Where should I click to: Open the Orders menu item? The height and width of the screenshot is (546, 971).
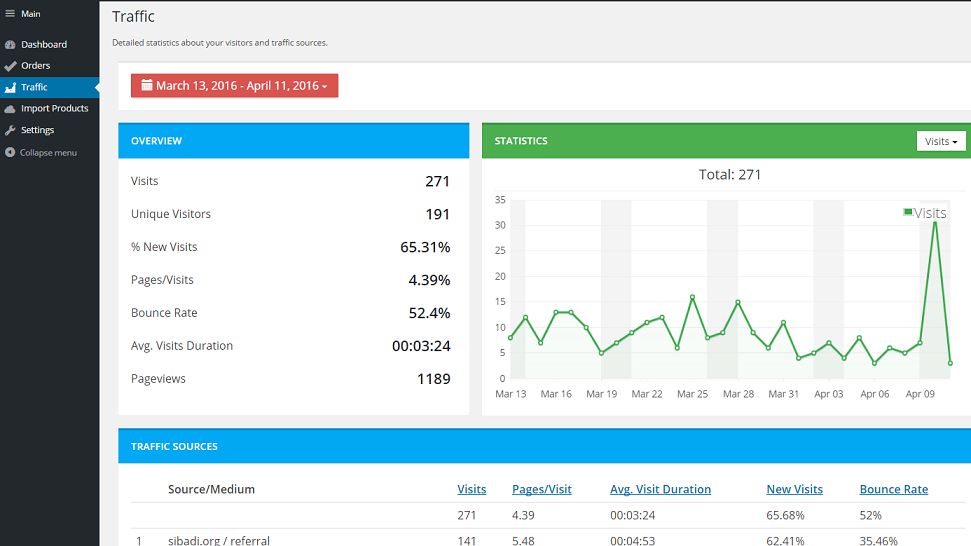[35, 66]
